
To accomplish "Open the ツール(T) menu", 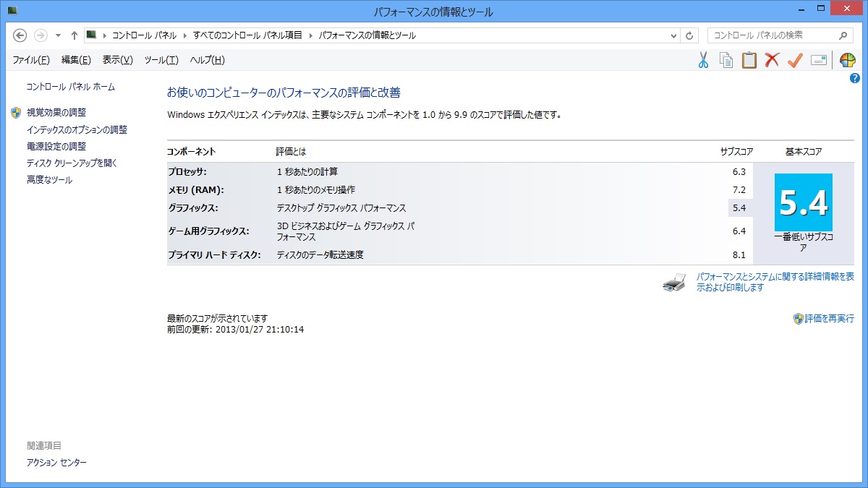I will click(x=161, y=60).
